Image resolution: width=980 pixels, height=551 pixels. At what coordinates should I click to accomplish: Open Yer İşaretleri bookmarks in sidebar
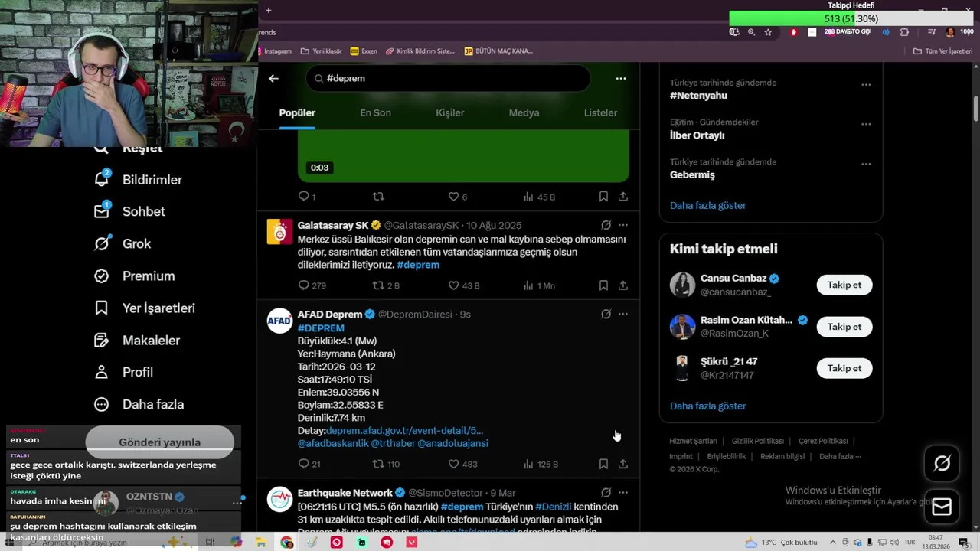(144, 308)
